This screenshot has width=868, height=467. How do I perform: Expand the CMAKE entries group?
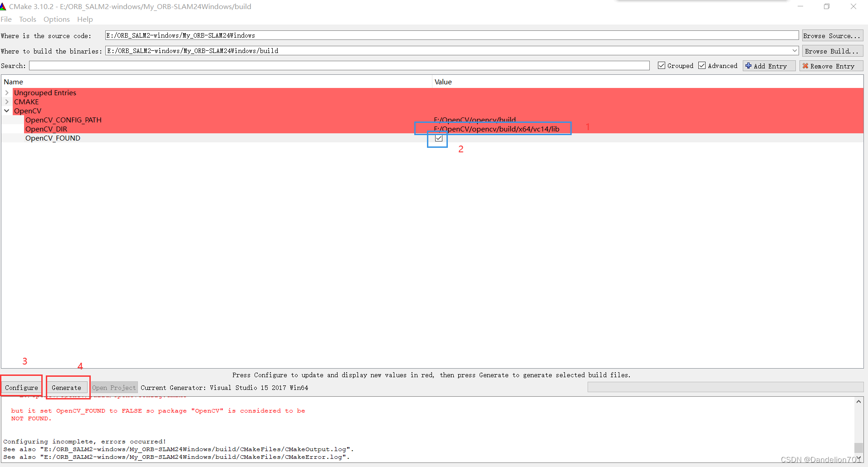7,102
